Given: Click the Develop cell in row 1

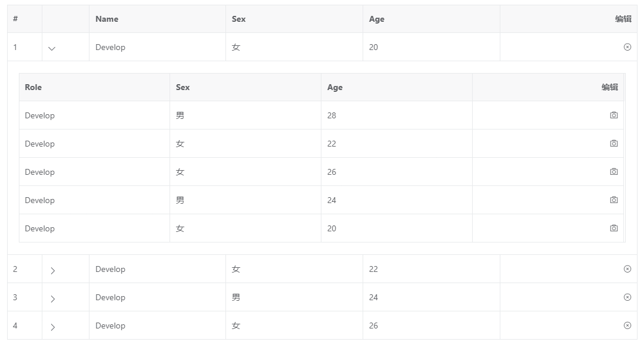Looking at the screenshot, I should (x=111, y=47).
